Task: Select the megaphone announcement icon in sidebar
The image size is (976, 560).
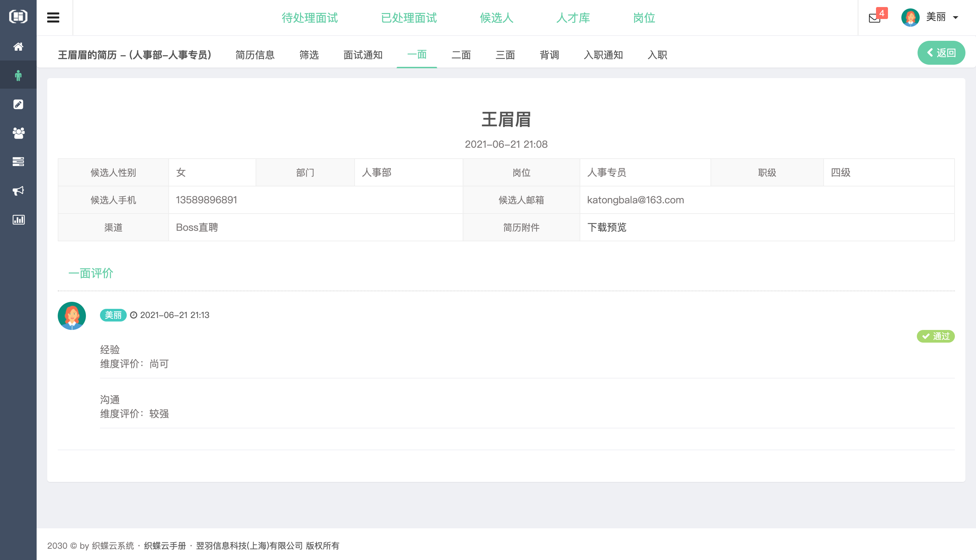Action: pyautogui.click(x=18, y=191)
